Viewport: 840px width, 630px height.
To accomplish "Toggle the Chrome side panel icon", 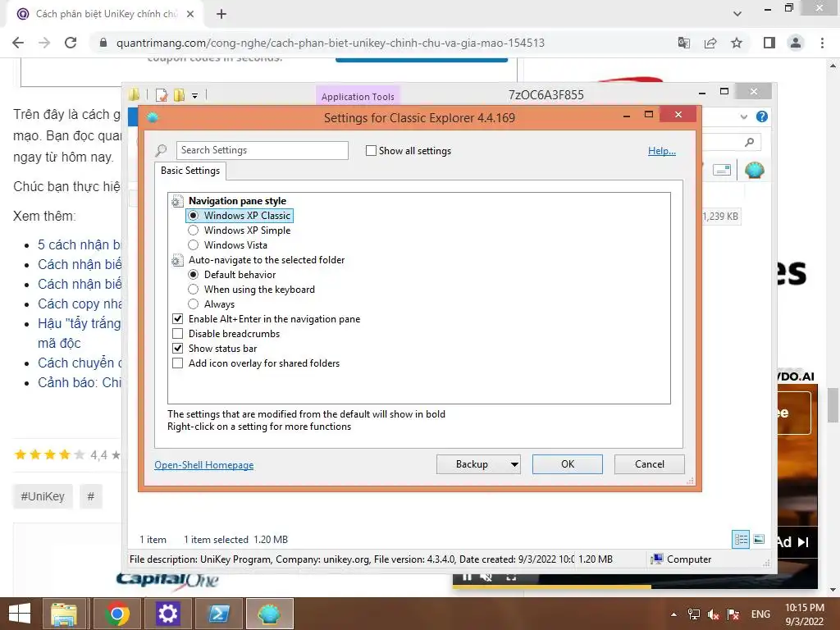I will coord(769,43).
